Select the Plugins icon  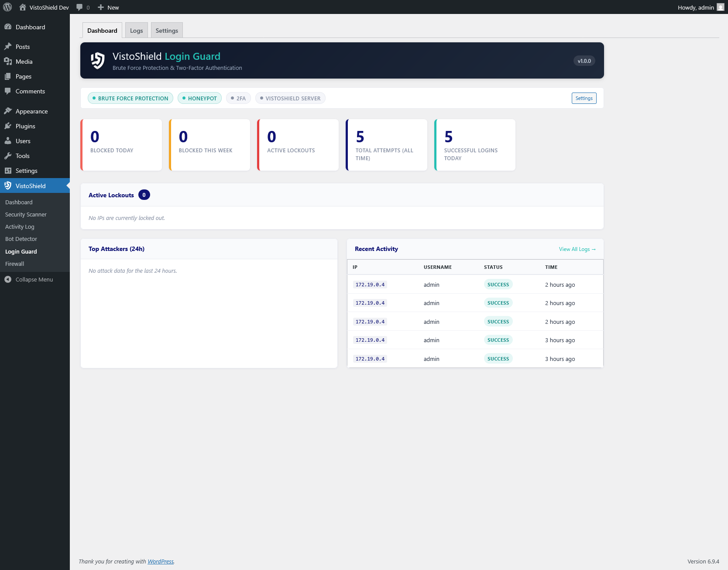9,126
